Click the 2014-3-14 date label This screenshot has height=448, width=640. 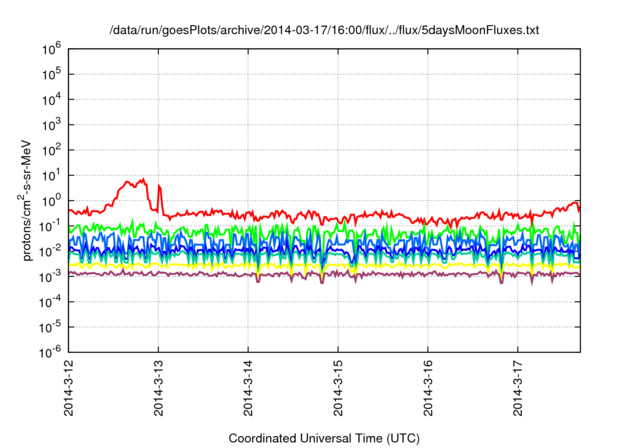click(248, 388)
